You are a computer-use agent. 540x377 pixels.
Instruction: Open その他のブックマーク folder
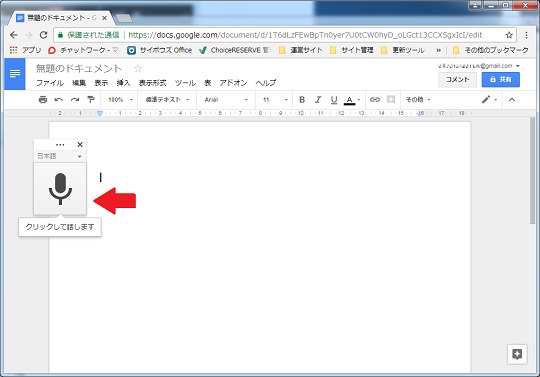click(x=490, y=50)
